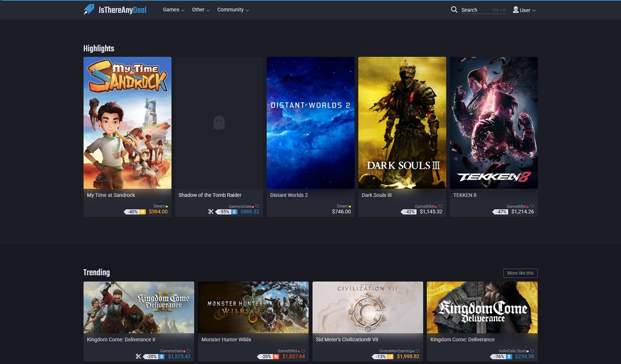
Task: Click the IndieGala Store label
Action: tap(512, 351)
